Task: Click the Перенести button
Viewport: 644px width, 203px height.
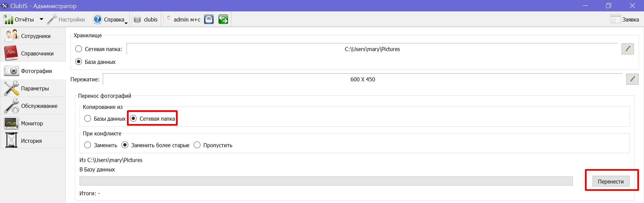Action: (x=611, y=181)
